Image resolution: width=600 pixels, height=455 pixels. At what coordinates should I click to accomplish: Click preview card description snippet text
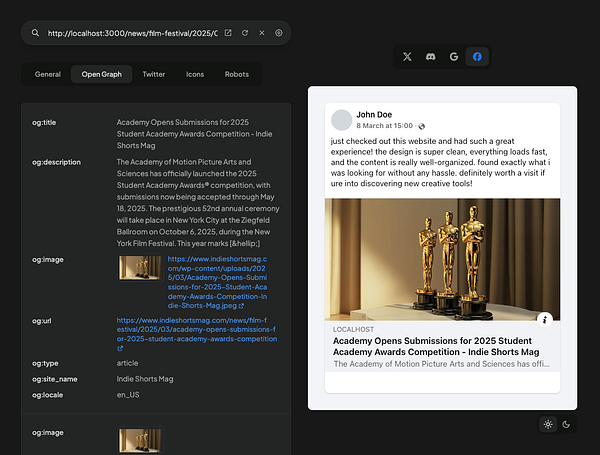coord(442,364)
